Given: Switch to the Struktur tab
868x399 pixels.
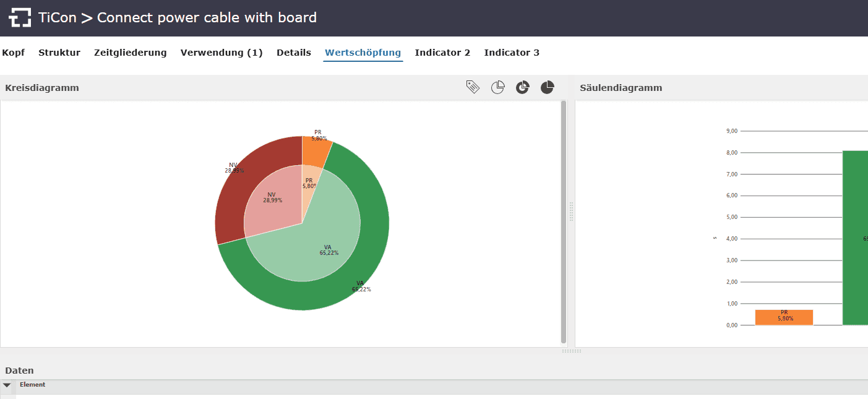Looking at the screenshot, I should [x=59, y=53].
